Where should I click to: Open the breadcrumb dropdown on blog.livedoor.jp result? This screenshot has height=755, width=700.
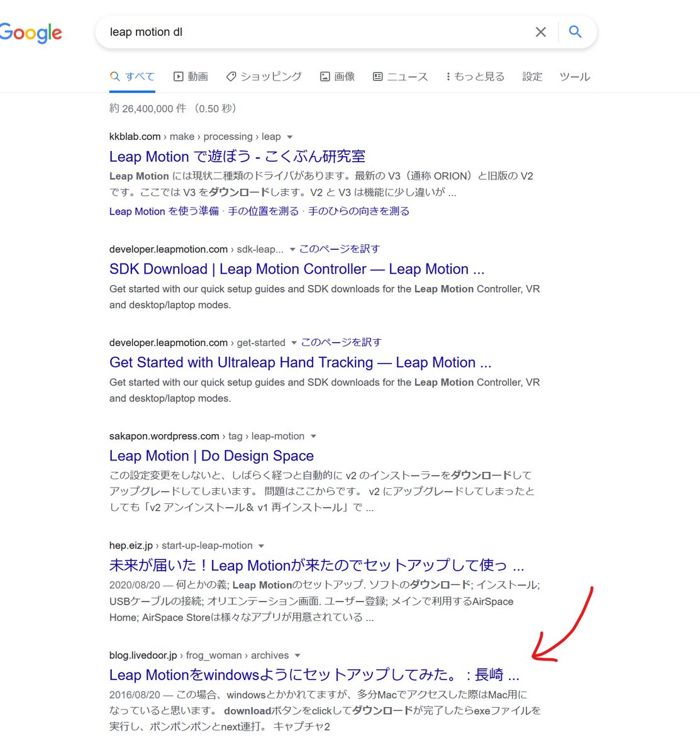point(297,655)
